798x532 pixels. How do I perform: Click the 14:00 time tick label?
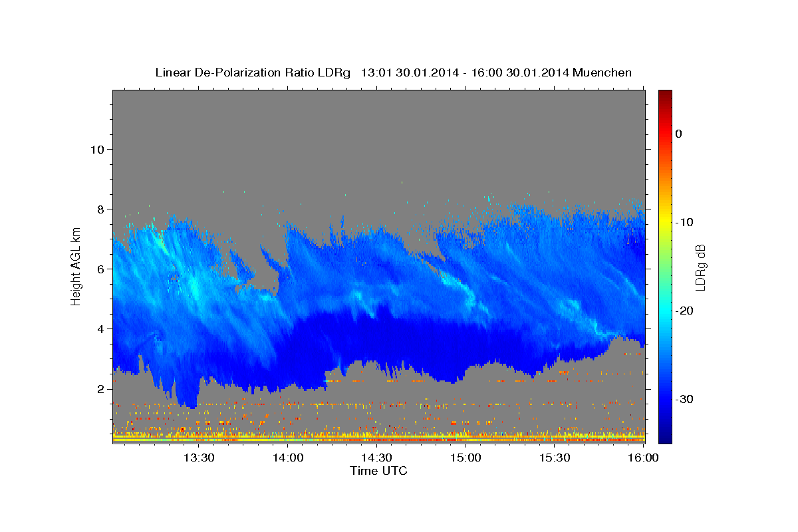click(287, 458)
